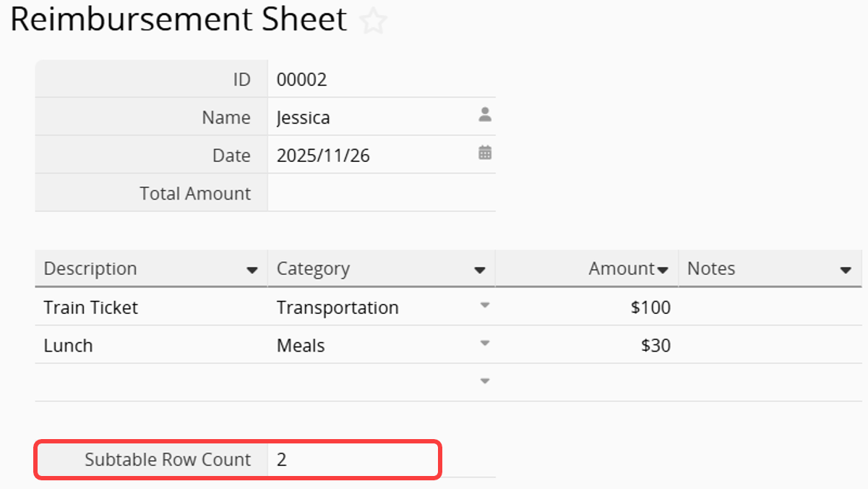Click the empty Total Amount field

(381, 193)
